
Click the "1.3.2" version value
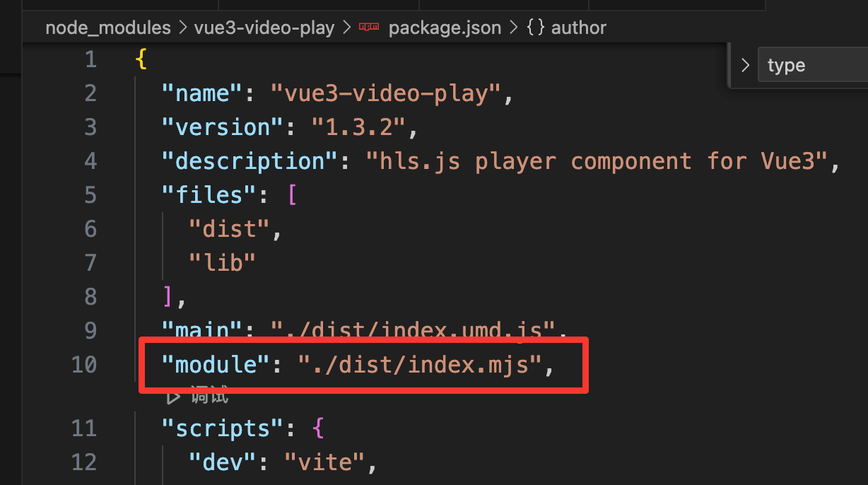click(359, 127)
